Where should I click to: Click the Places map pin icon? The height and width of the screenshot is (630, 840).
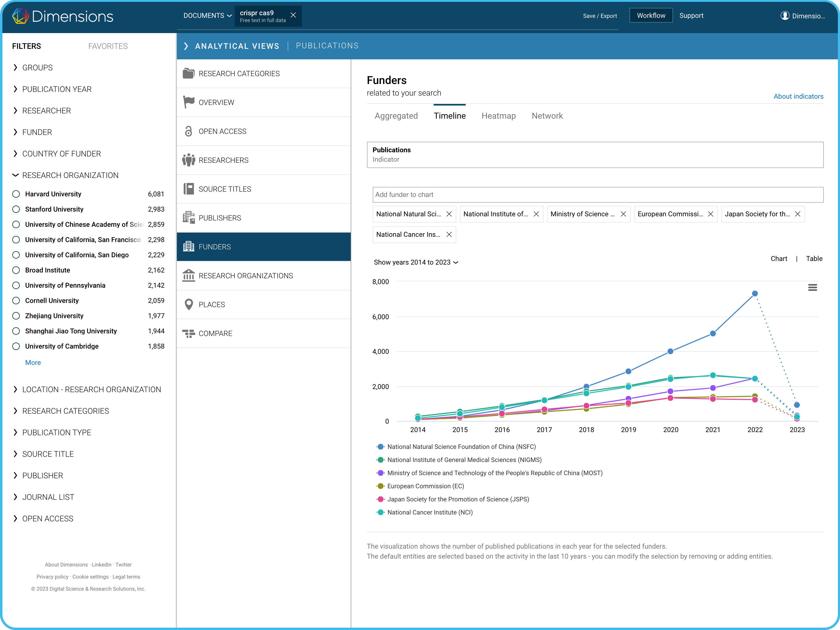[x=188, y=304]
